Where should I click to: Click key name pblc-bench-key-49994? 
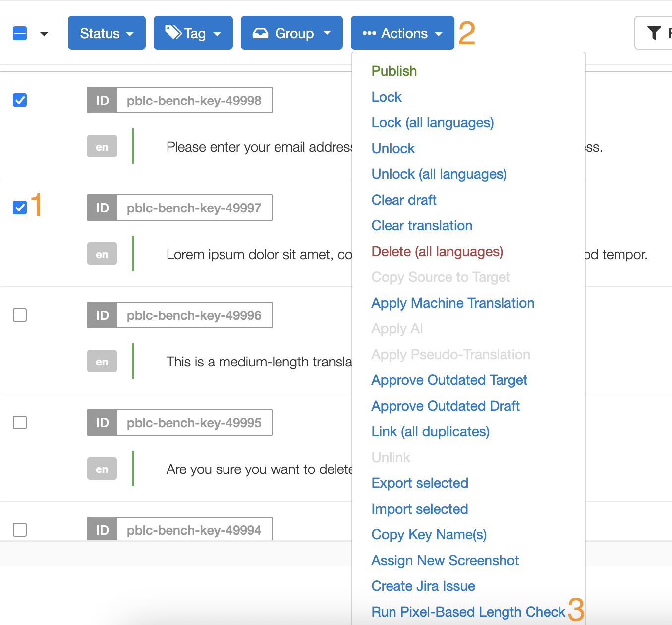pos(194,530)
